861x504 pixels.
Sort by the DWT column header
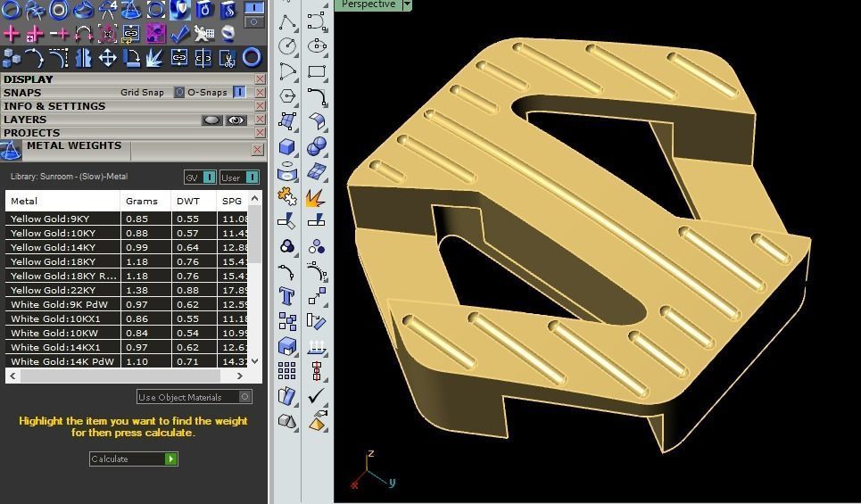point(194,201)
